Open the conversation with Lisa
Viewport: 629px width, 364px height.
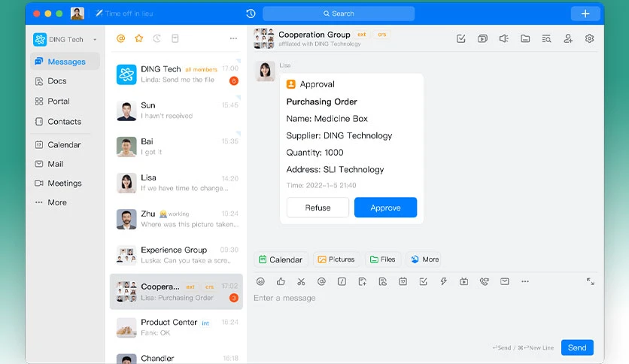click(x=176, y=183)
